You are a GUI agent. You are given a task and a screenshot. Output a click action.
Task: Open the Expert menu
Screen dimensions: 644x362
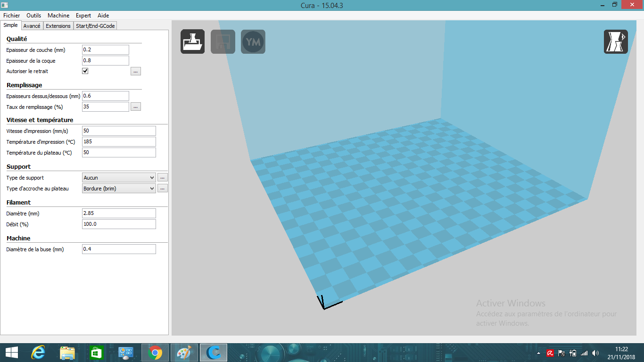tap(83, 16)
